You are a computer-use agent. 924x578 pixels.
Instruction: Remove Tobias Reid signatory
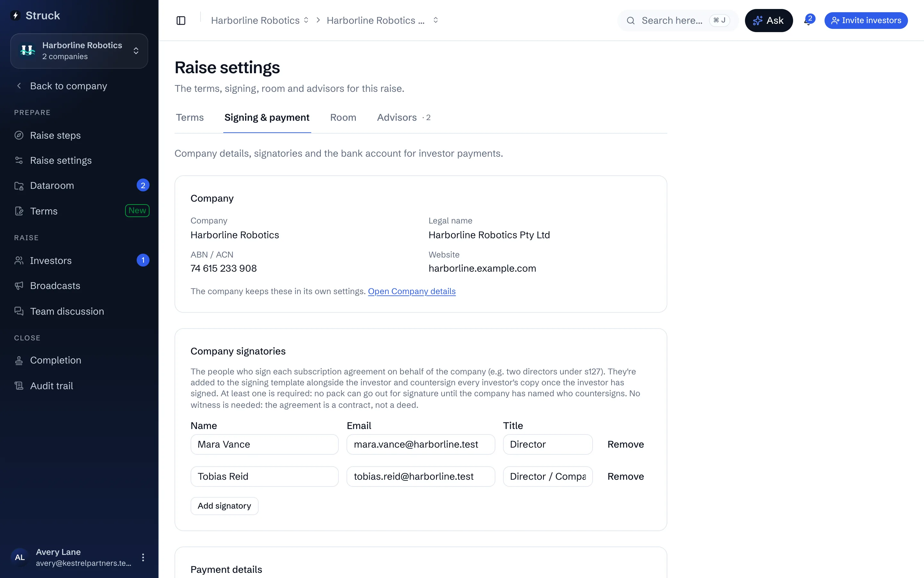(625, 476)
